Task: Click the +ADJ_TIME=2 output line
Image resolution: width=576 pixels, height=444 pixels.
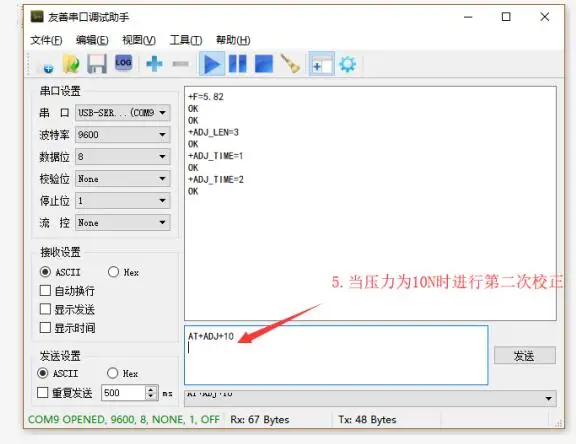Action: click(x=216, y=179)
